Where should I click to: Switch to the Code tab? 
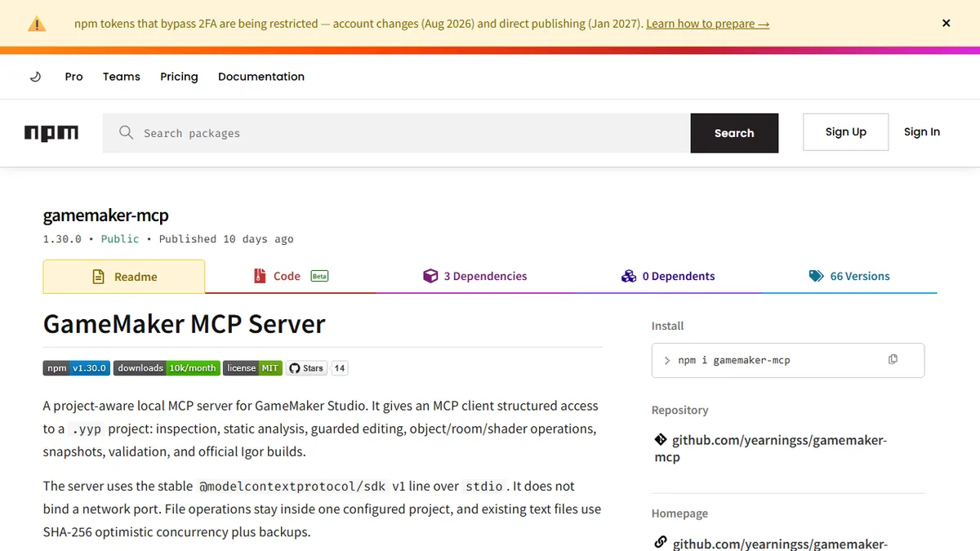click(x=291, y=277)
